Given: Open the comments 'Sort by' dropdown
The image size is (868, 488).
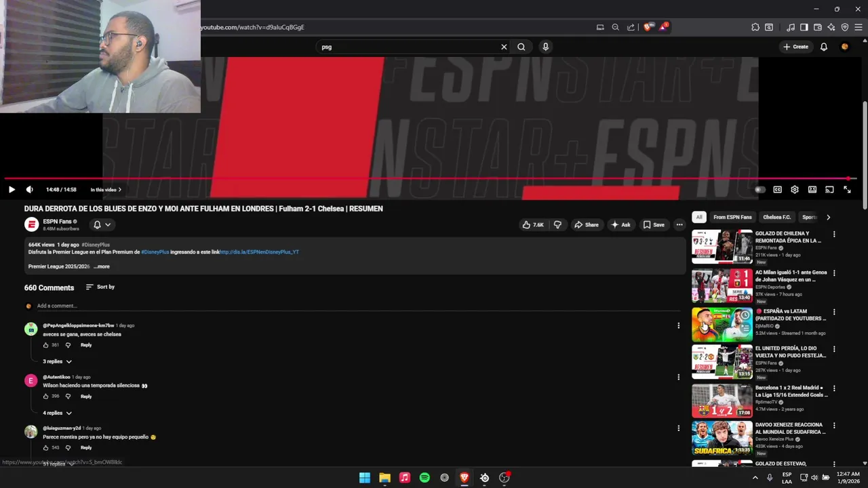Looking at the screenshot, I should click(x=100, y=287).
